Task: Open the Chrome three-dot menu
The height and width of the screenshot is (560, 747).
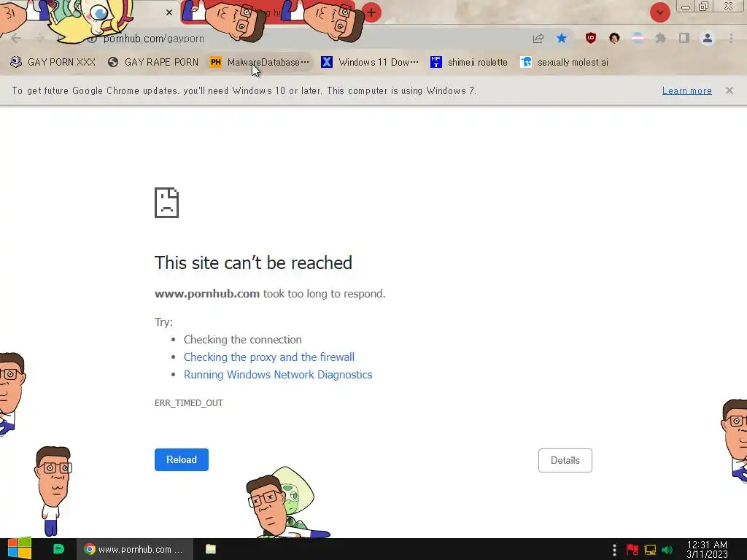Action: point(731,38)
